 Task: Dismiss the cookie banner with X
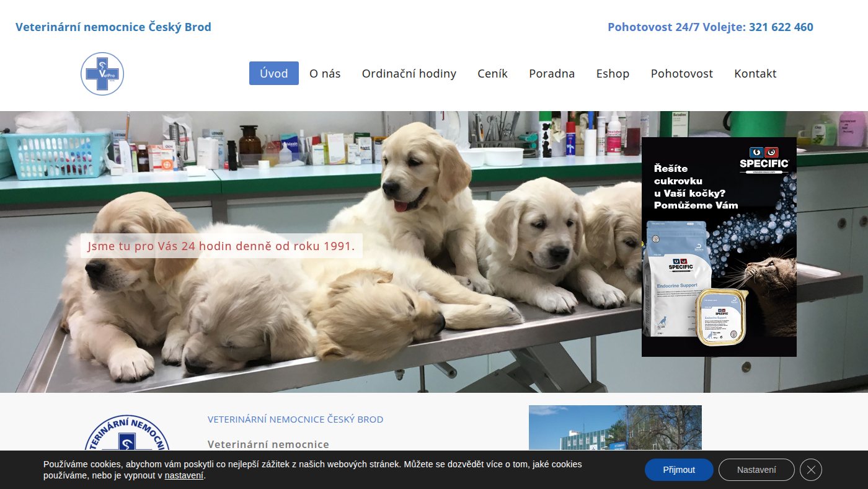coord(811,470)
